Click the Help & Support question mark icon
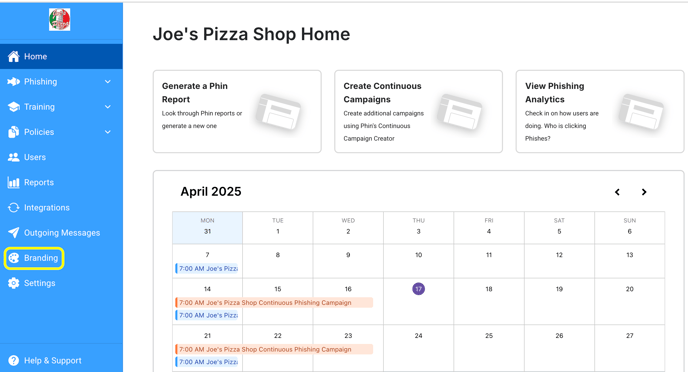Image resolution: width=688 pixels, height=372 pixels. click(14, 360)
